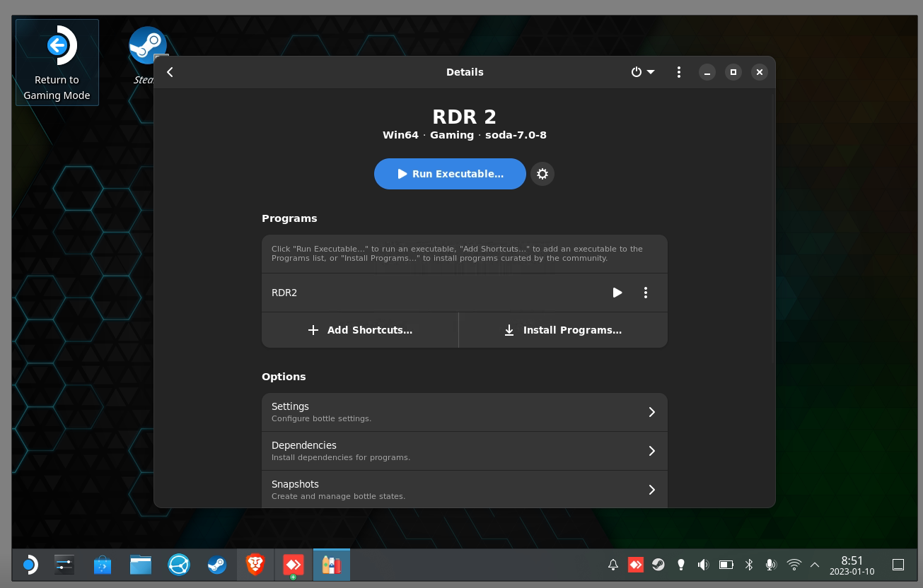The height and width of the screenshot is (588, 923).
Task: Open System Settings from the taskbar
Action: click(64, 565)
